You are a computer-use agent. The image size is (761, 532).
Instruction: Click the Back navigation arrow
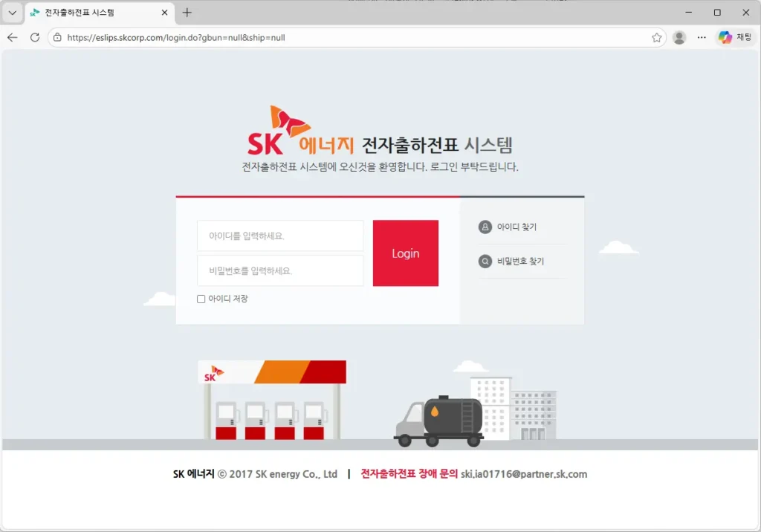click(12, 37)
